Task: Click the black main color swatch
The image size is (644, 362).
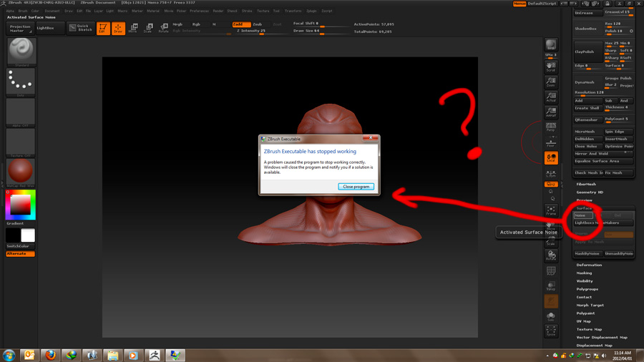Action: 13,235
